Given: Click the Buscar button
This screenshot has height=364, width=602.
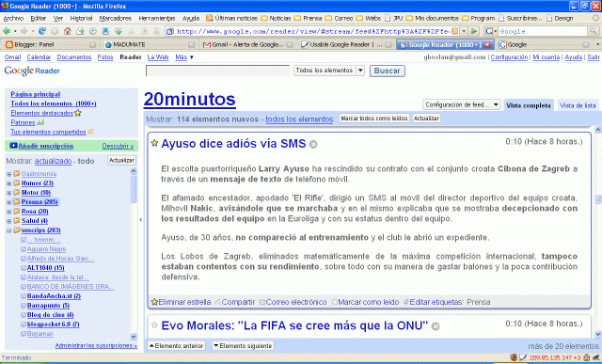Looking at the screenshot, I should (387, 71).
